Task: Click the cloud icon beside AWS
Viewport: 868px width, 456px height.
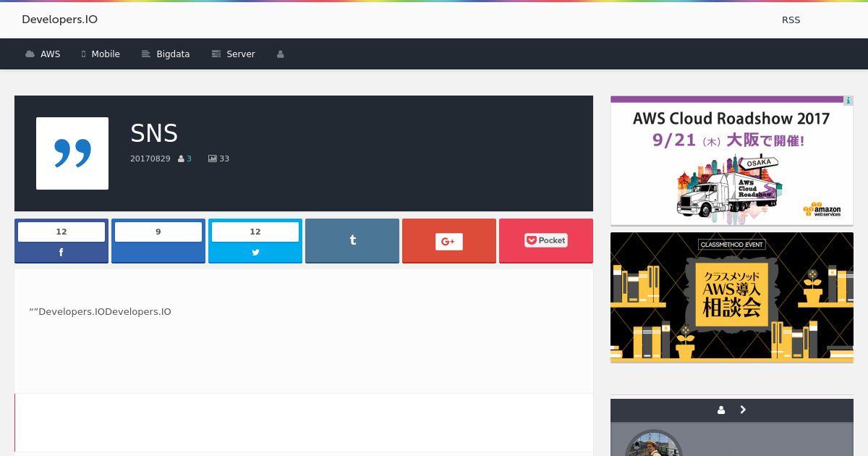Action: 30,54
